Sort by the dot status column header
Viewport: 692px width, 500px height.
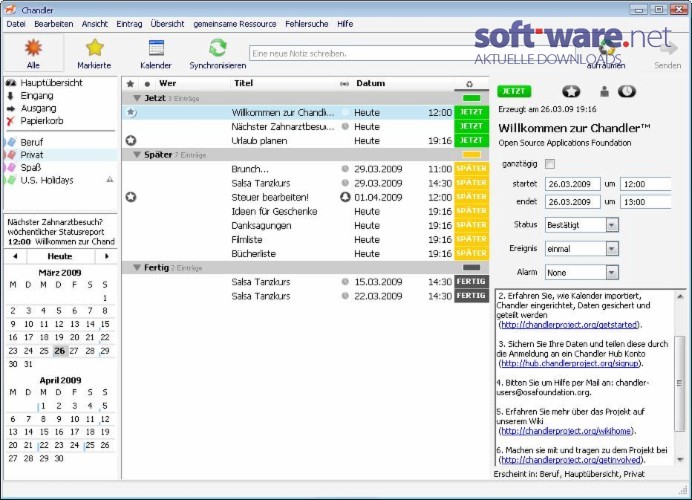coord(147,84)
